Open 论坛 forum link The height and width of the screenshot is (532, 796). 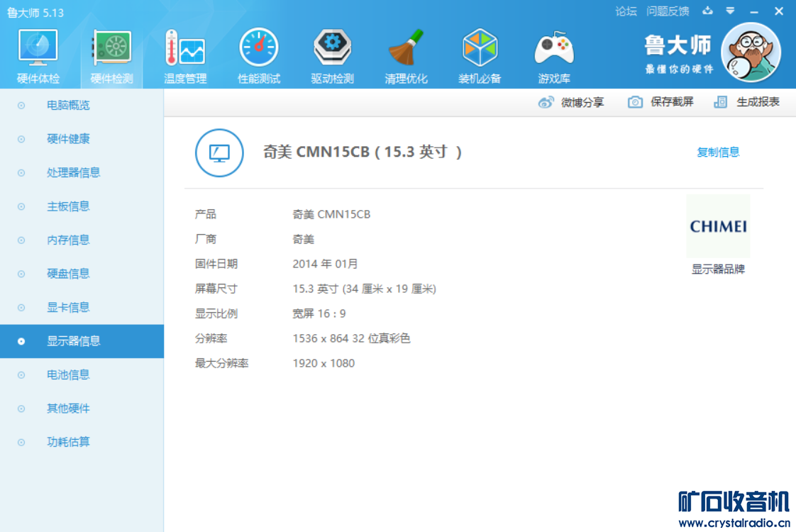click(626, 11)
